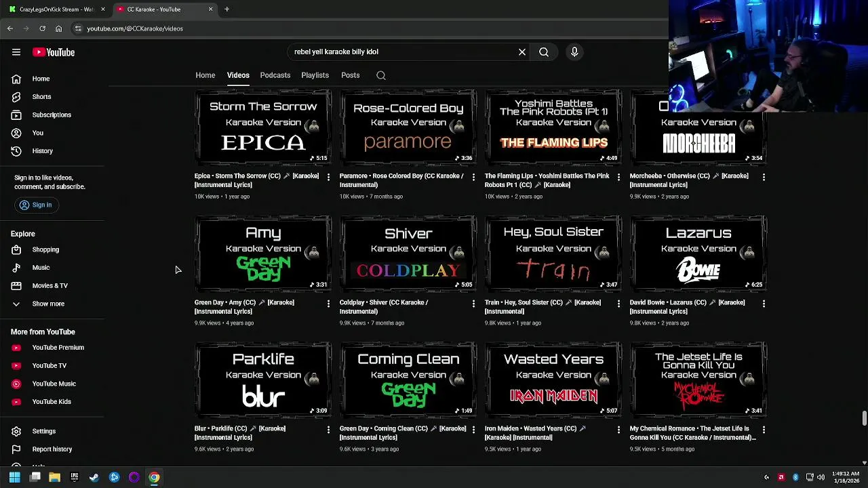Screen dimensions: 868x488
Task: Reload the page in browser toolbar
Action: coord(42,28)
